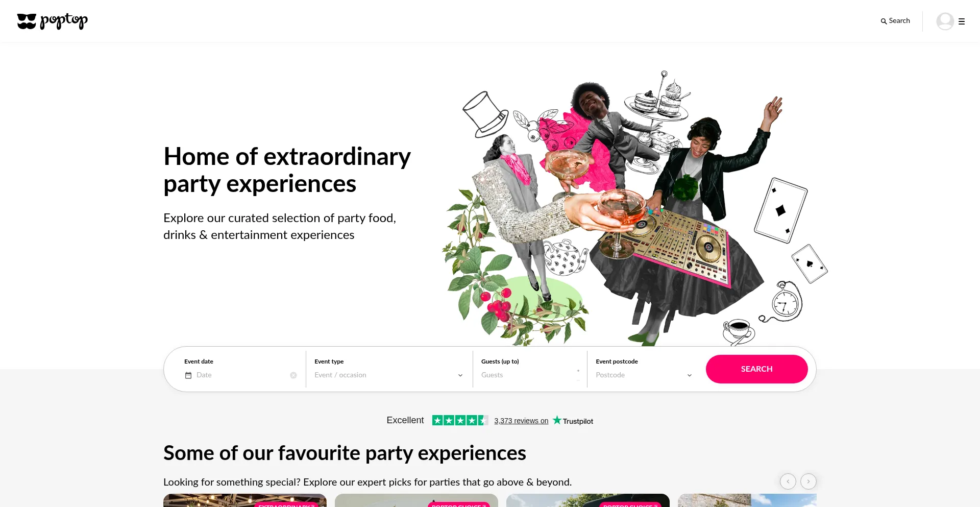The height and width of the screenshot is (507, 980).
Task: Click the user avatar icon
Action: (x=945, y=21)
